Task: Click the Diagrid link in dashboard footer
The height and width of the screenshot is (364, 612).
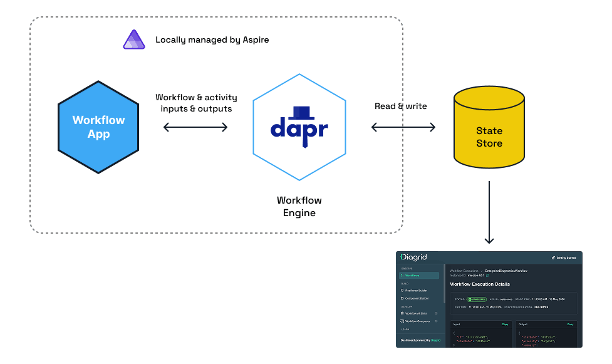Action: point(435,340)
